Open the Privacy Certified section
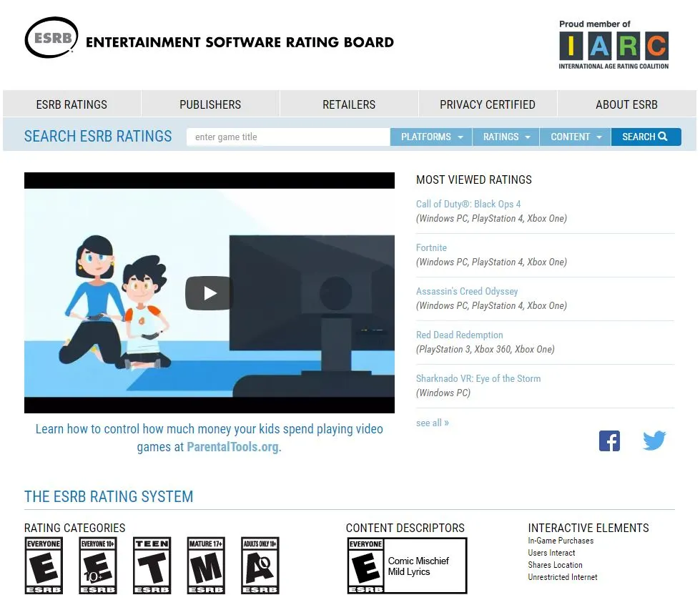The image size is (700, 610). click(x=487, y=104)
